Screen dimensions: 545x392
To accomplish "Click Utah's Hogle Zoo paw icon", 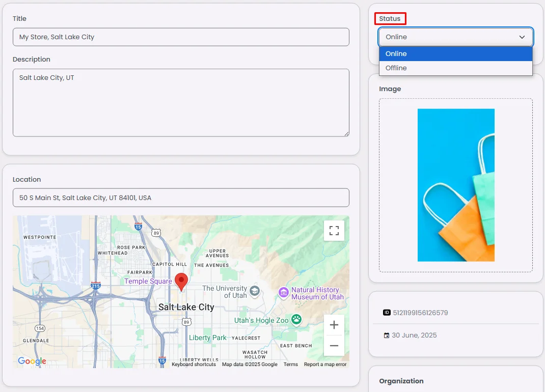I will pos(296,319).
